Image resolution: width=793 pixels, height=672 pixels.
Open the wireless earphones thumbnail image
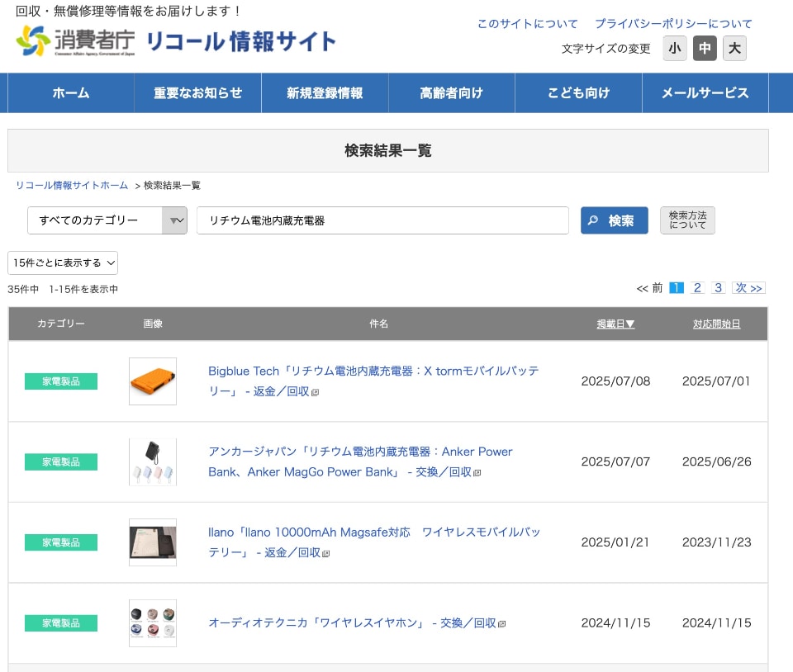coord(153,622)
